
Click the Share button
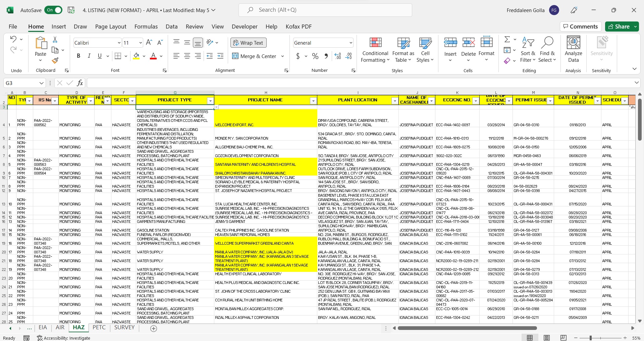pos(619,27)
